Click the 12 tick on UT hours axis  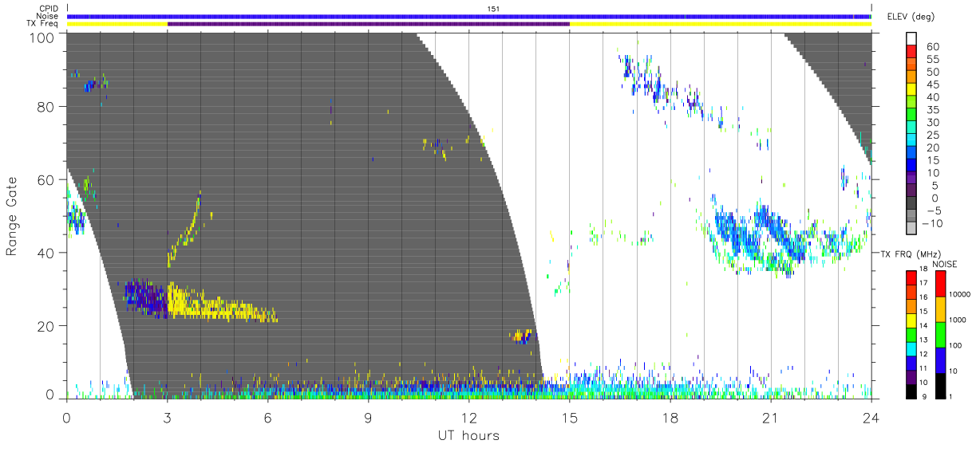(x=469, y=416)
